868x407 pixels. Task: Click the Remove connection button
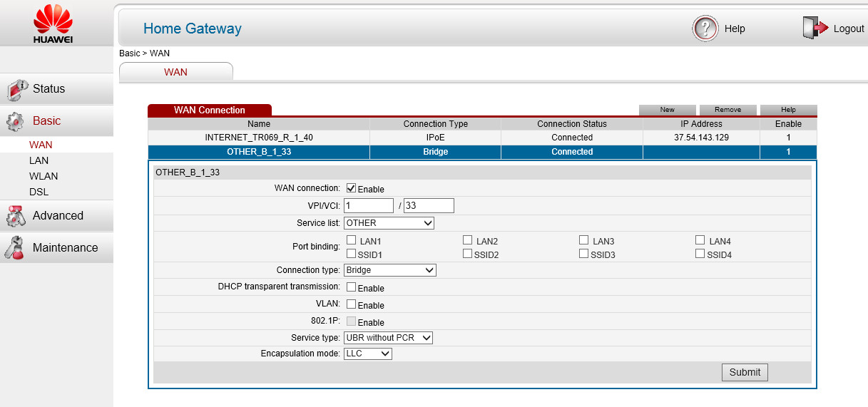[x=727, y=110]
